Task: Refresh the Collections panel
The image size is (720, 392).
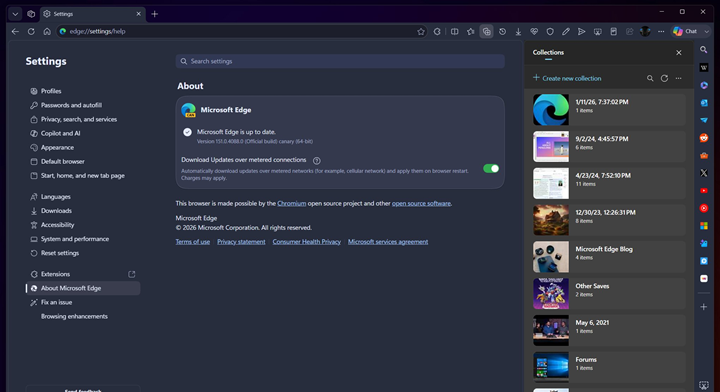Action: [x=664, y=78]
